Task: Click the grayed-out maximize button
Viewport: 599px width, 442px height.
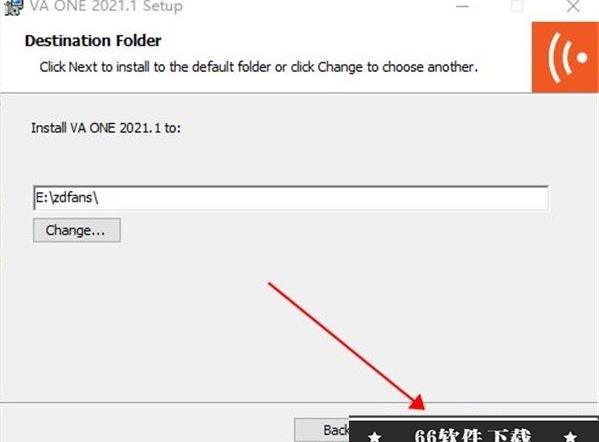Action: pos(517,6)
